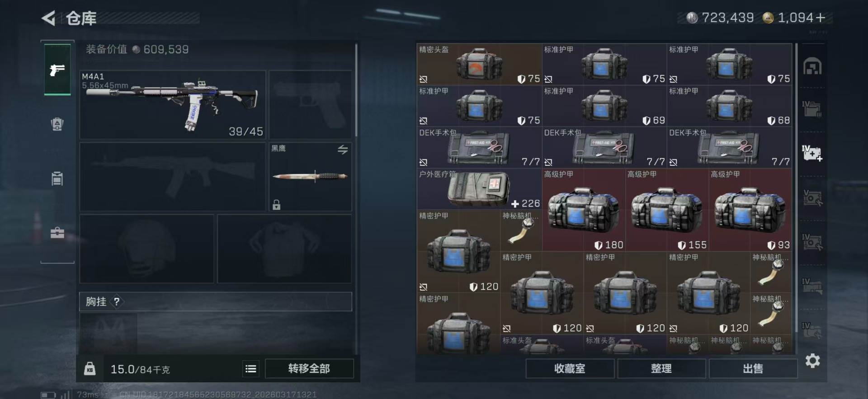Select the medical kit filter icon with plus
The image size is (868, 399).
812,153
